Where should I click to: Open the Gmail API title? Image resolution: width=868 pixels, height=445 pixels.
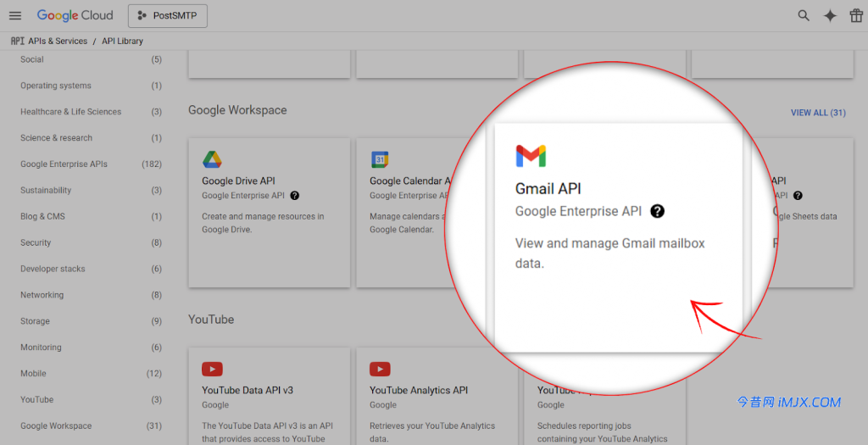[548, 189]
